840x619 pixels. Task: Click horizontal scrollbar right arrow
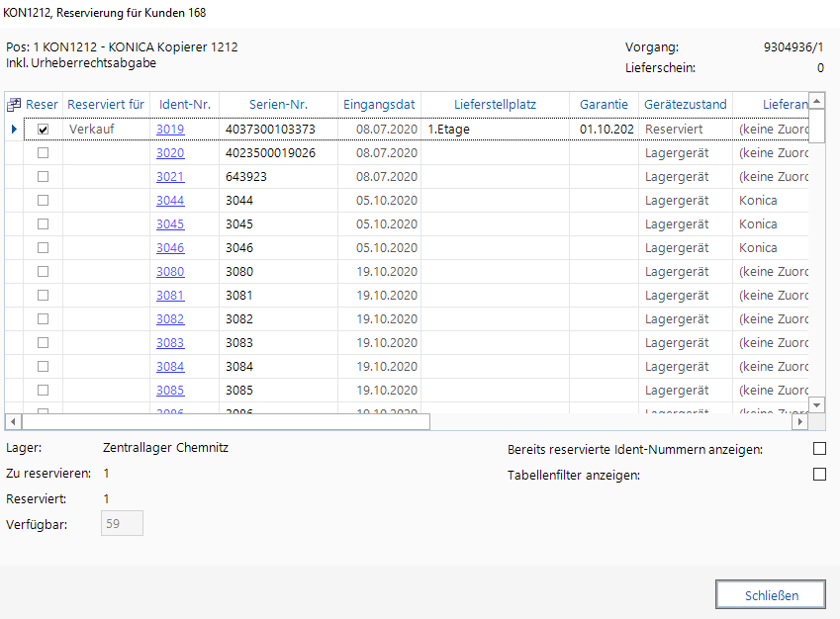(800, 422)
